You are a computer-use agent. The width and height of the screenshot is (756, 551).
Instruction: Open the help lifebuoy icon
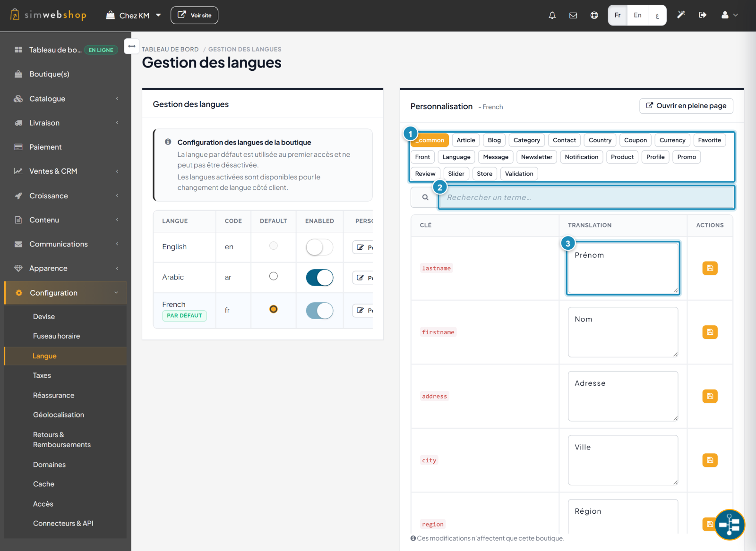(594, 15)
